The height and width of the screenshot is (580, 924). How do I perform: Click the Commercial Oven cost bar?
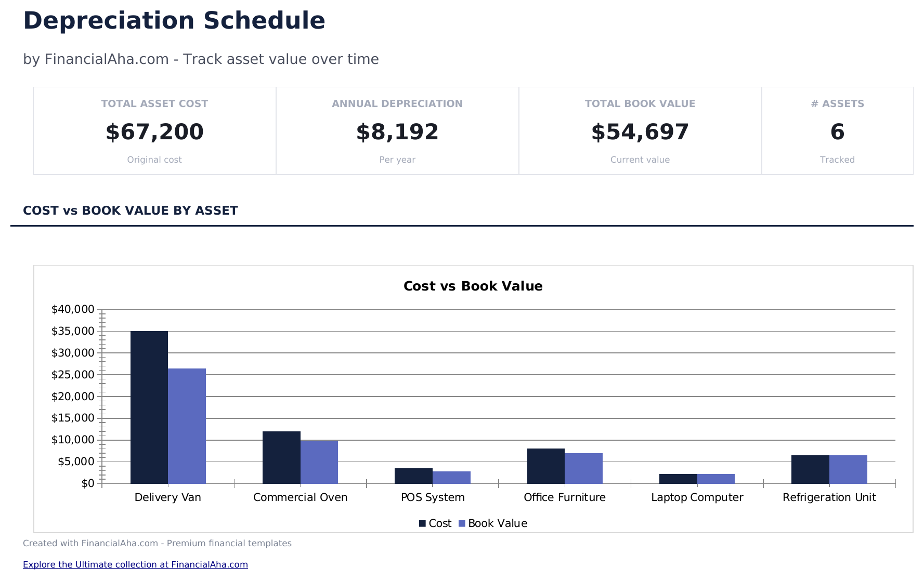tap(281, 457)
